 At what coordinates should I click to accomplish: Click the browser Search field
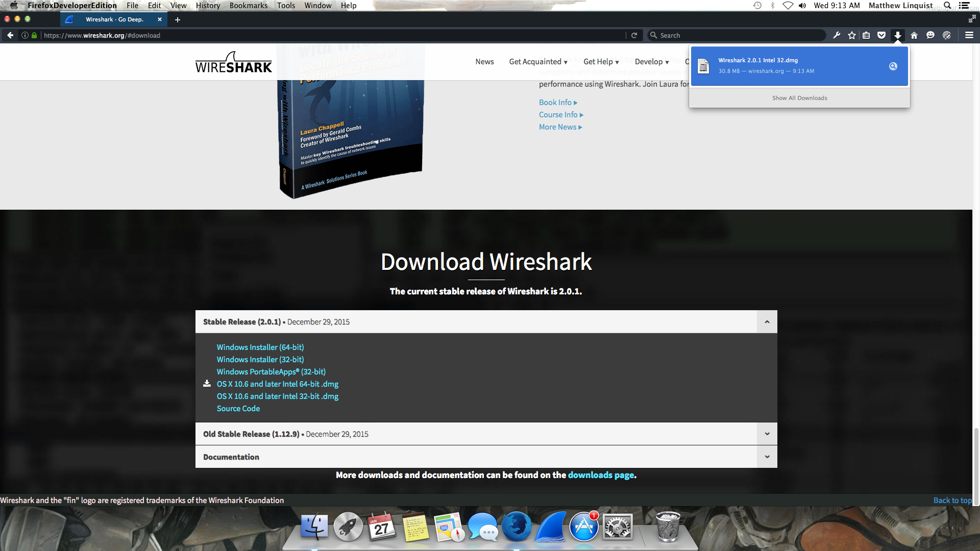(737, 35)
